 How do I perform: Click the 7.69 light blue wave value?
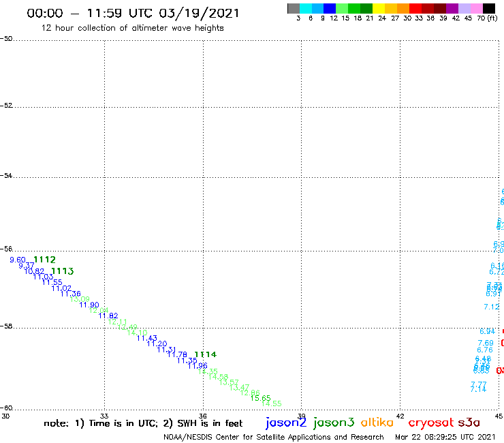pyautogui.click(x=486, y=343)
